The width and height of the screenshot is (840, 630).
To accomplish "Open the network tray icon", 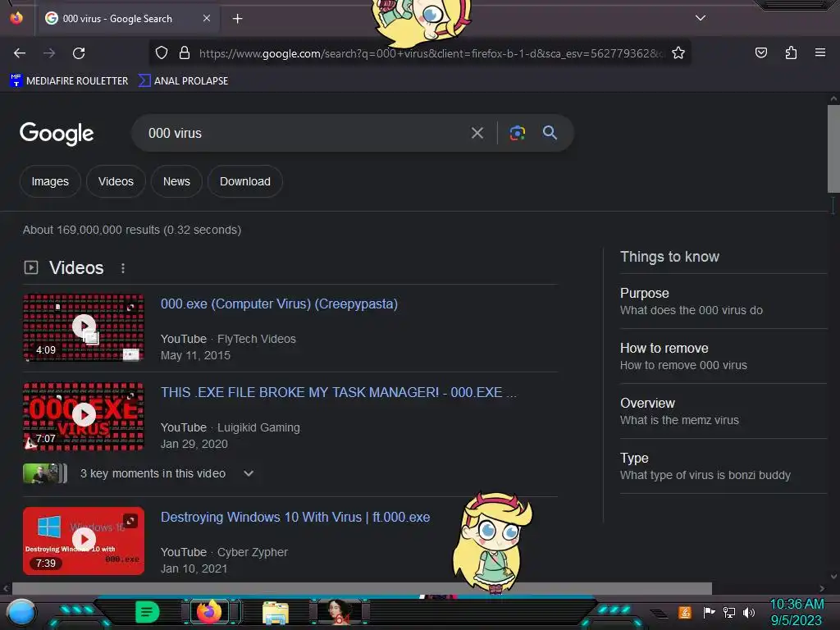I will [x=728, y=612].
